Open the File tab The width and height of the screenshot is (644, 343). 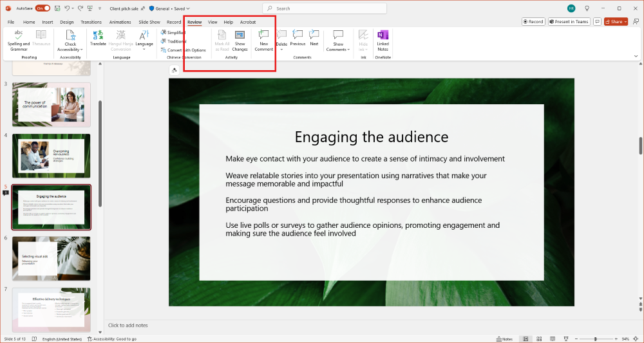click(11, 22)
